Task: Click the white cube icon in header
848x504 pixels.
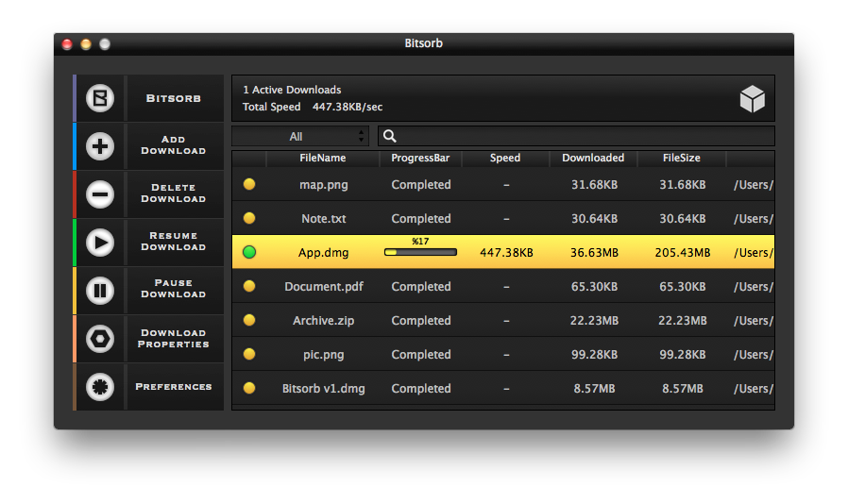Action: click(753, 98)
